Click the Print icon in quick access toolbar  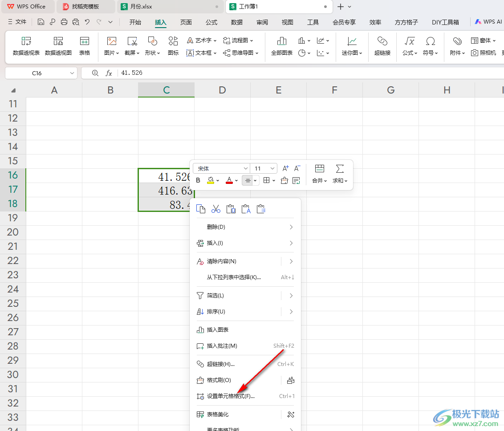point(64,22)
